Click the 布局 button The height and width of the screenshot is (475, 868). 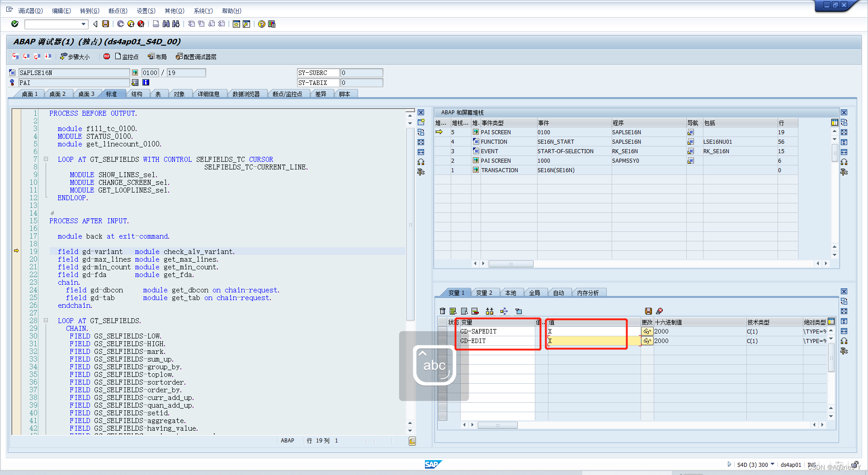coord(157,56)
